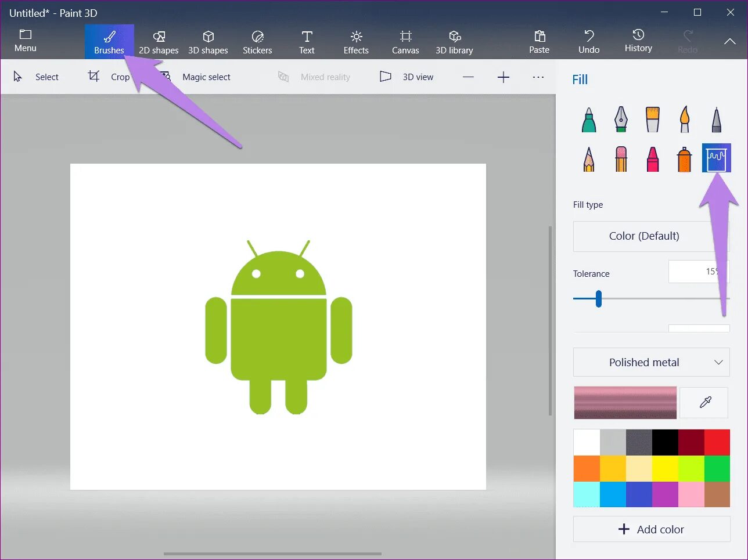Image resolution: width=748 pixels, height=560 pixels.
Task: Pick the Eraser tool
Action: click(x=621, y=159)
